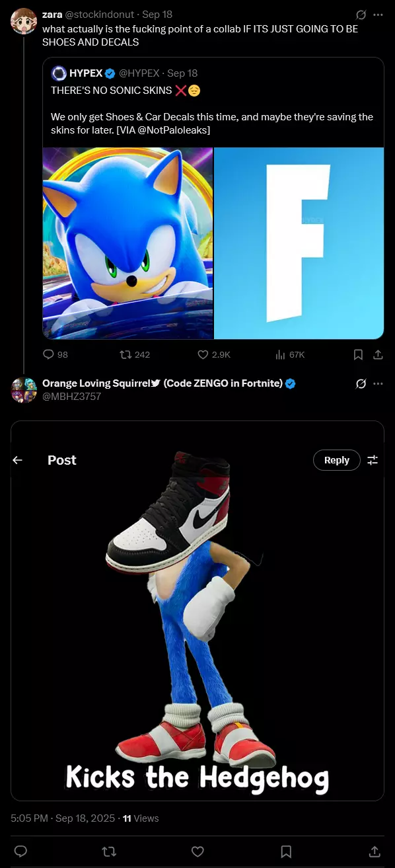Click the Grok icon on the reply tweet
Viewport: 395px width, 868px height.
point(361,383)
